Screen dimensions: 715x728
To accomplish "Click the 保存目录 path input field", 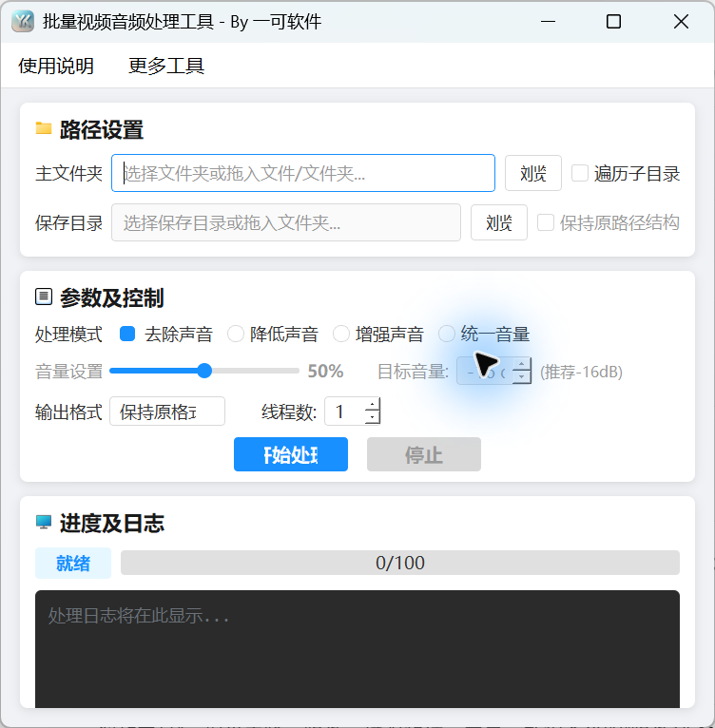I will click(x=286, y=222).
